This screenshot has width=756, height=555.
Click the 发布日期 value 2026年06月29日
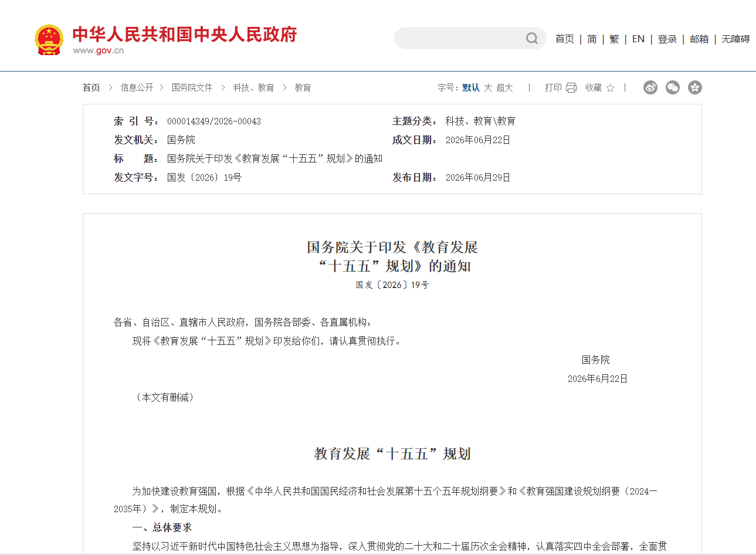478,178
